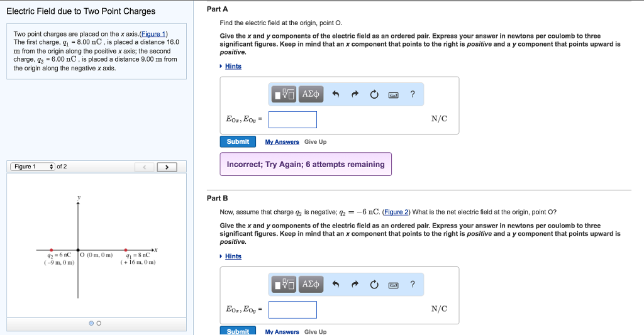Image resolution: width=644 pixels, height=335 pixels.
Task: Open templates math tool in Part B
Action: point(284,285)
